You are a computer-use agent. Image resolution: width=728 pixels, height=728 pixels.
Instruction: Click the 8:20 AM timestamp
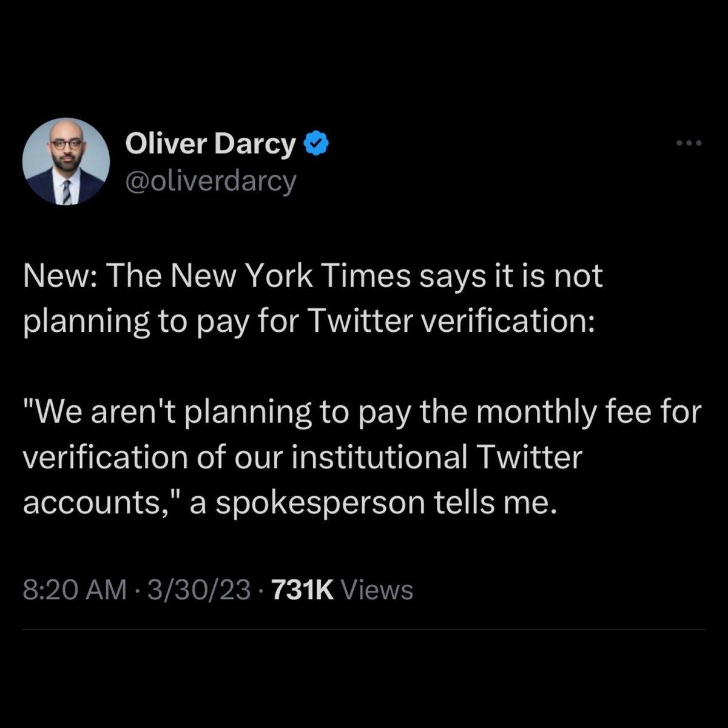click(75, 590)
